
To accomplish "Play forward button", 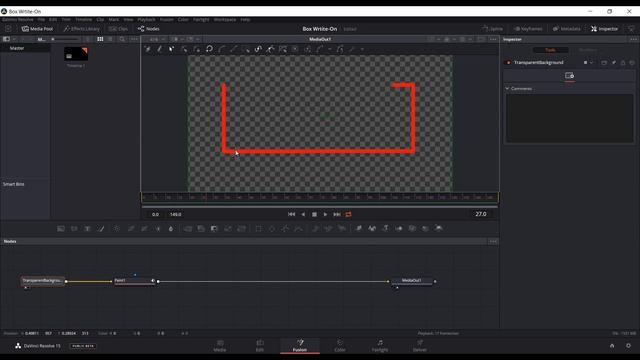I will pos(325,214).
